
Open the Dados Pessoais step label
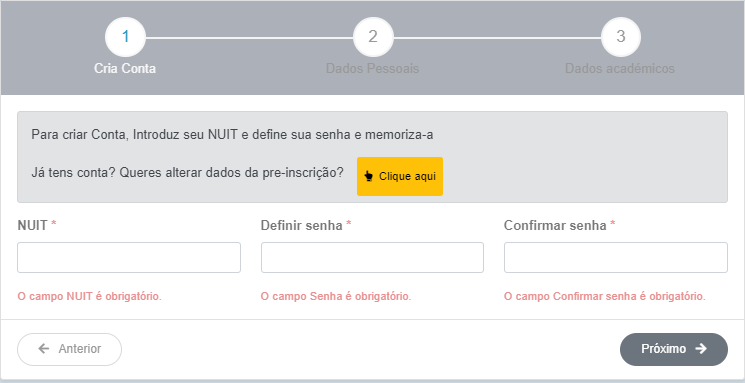pyautogui.click(x=372, y=68)
